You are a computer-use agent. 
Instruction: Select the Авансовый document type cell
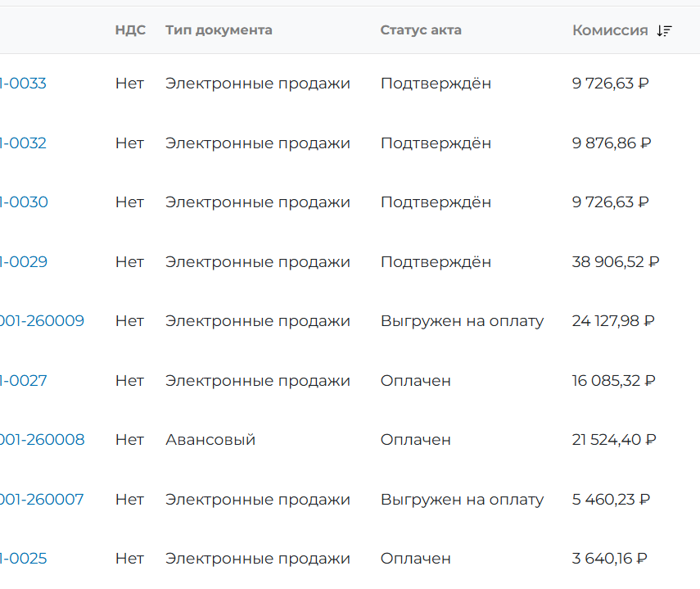pos(210,440)
